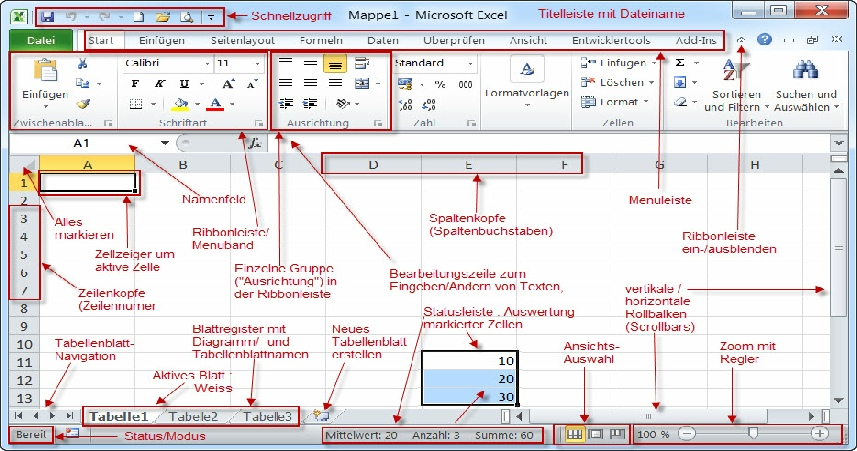This screenshot has height=451, width=857.
Task: Select the Format Painter brush icon
Action: point(82,103)
